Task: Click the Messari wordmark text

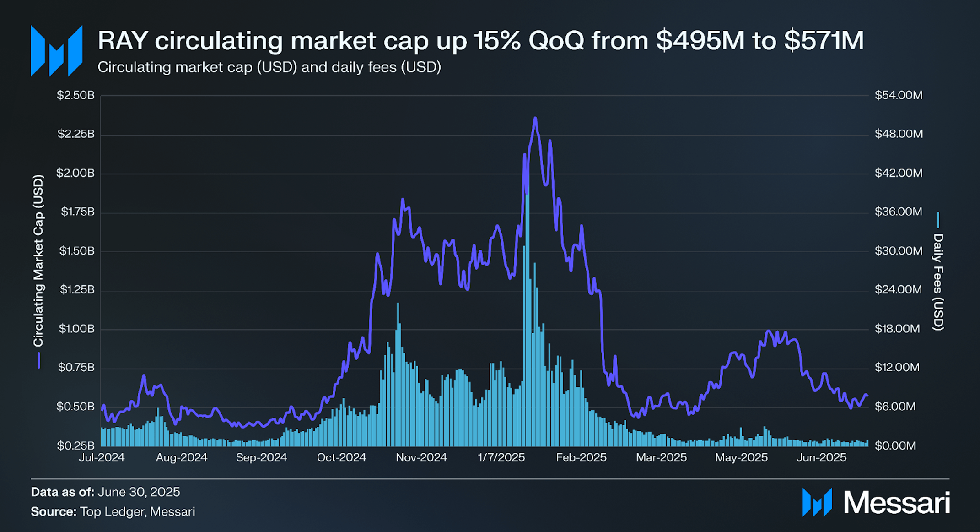Action: (897, 502)
